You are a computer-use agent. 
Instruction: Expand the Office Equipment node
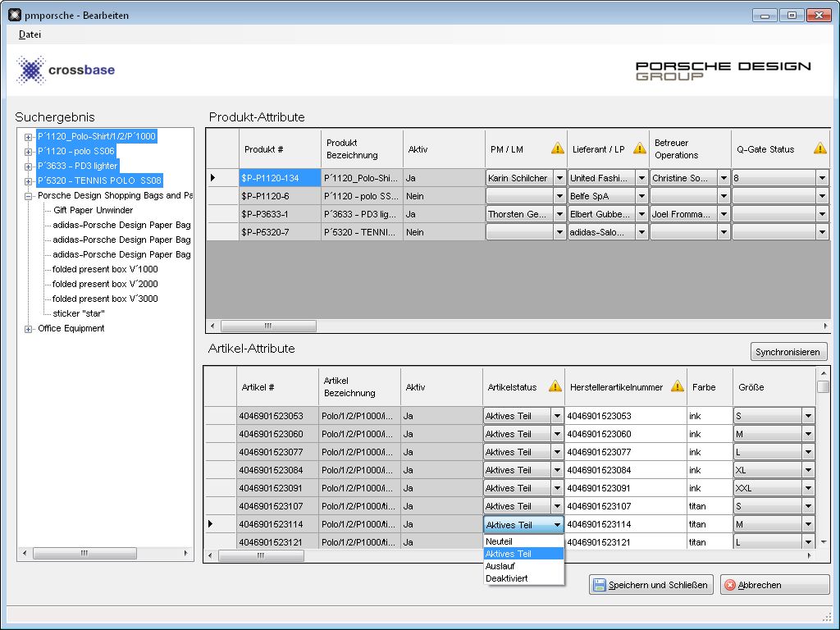pyautogui.click(x=28, y=329)
